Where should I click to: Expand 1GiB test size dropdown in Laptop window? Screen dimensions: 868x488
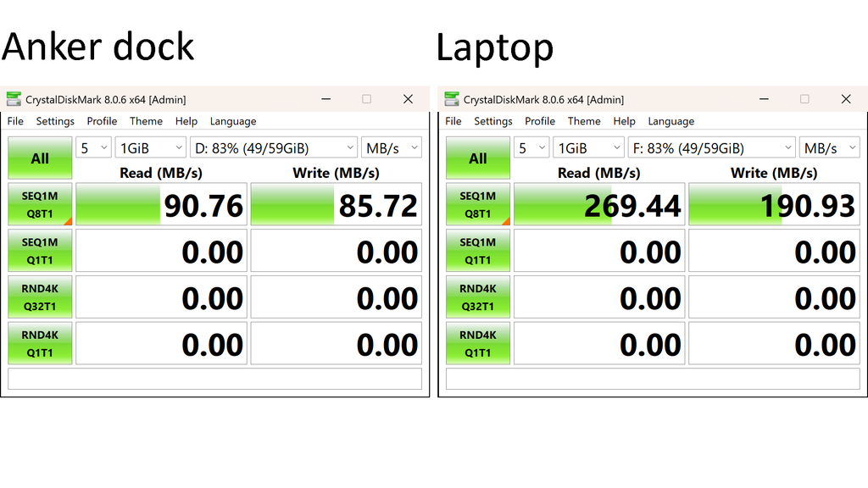[x=588, y=147]
